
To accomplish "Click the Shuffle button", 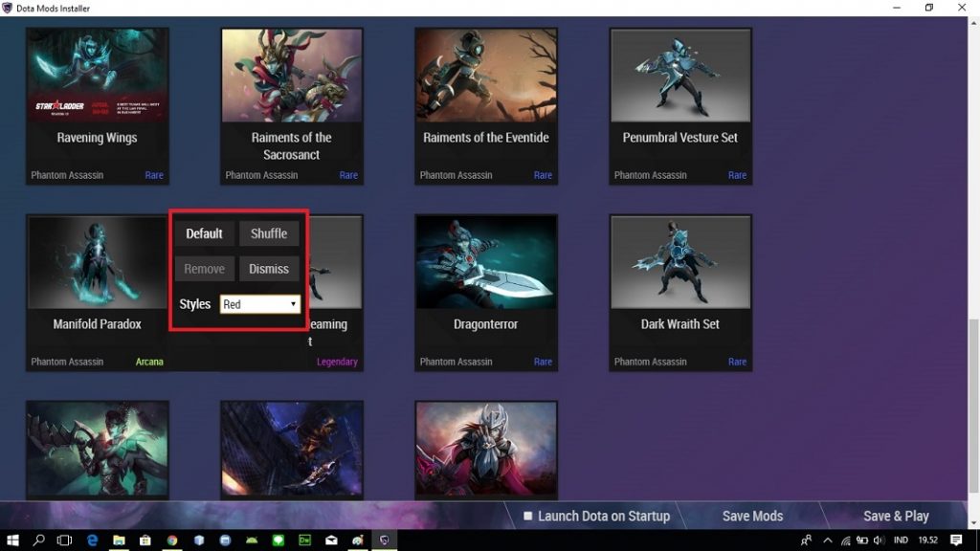I will [x=269, y=233].
